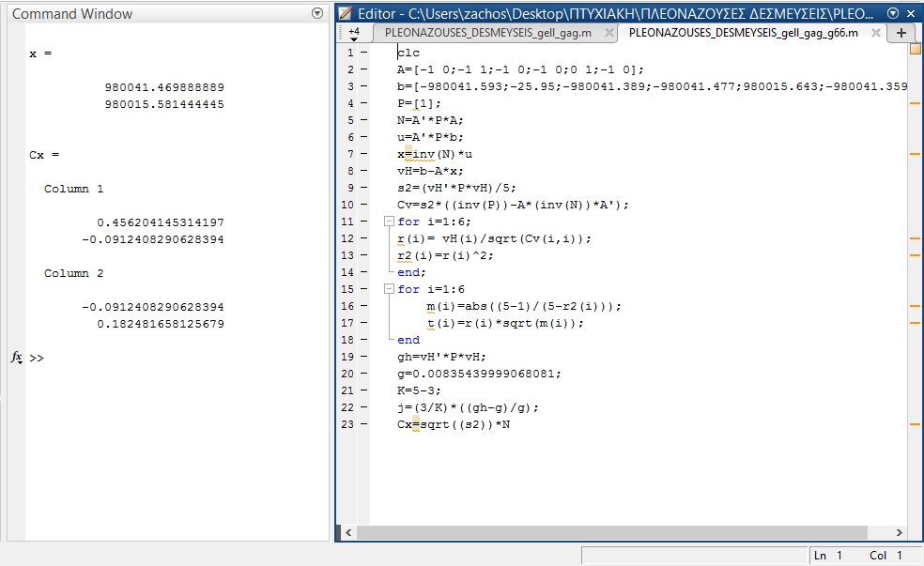924x566 pixels.
Task: Click the Cv=s2* expression on line 10
Action: [x=513, y=205]
